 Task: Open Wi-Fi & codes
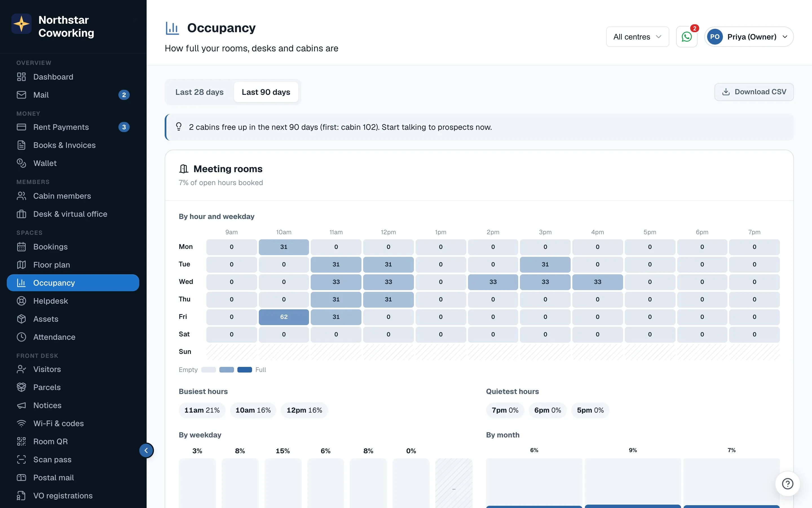(73, 423)
